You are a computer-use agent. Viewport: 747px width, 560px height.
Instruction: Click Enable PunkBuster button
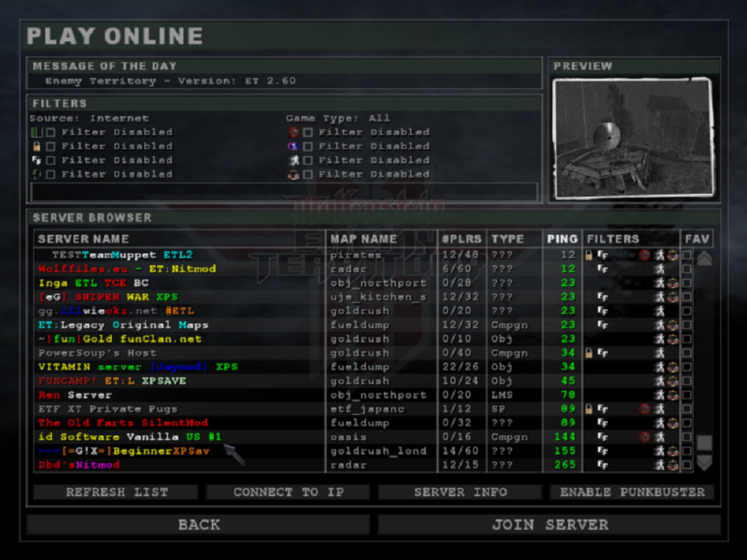click(x=632, y=492)
